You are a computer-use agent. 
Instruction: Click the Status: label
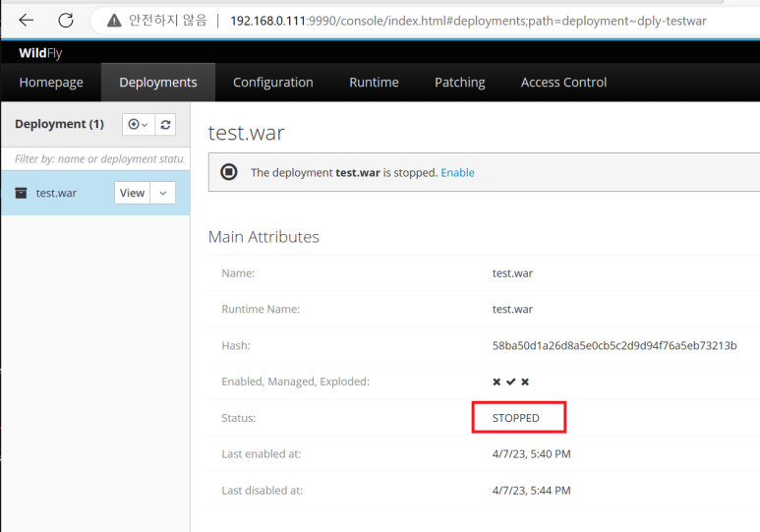click(239, 418)
